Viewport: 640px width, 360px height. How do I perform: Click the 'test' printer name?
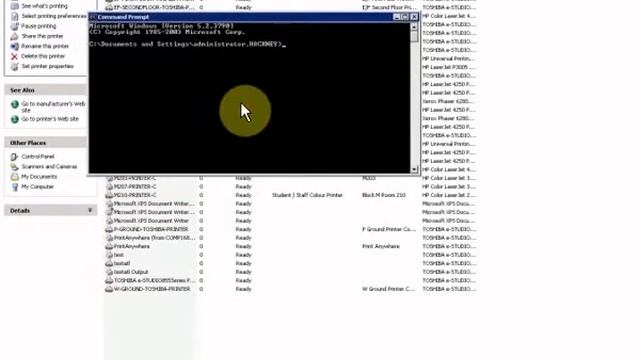[x=119, y=255]
